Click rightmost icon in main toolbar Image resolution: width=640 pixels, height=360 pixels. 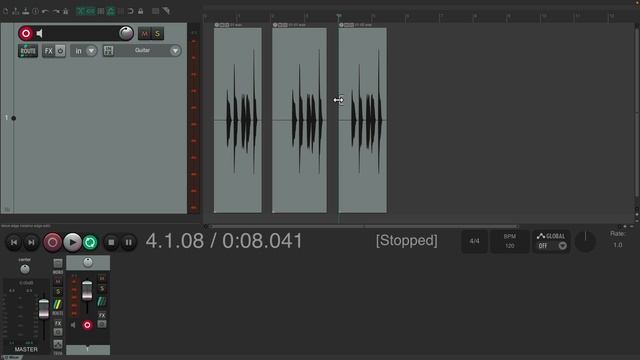[x=166, y=11]
